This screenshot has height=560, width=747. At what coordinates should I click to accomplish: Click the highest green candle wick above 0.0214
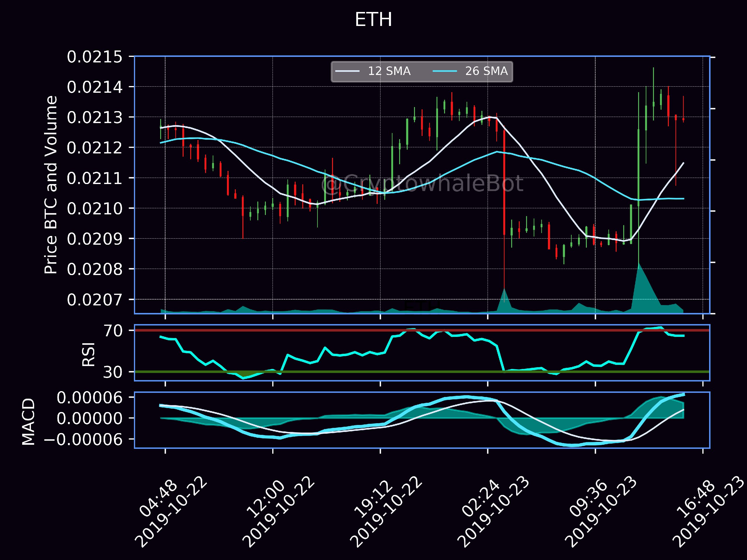point(653,94)
